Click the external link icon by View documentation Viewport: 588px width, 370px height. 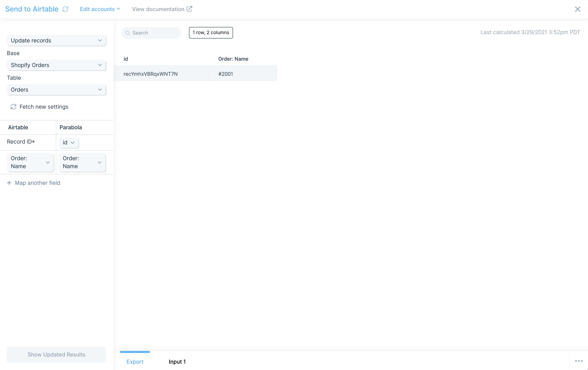click(189, 9)
